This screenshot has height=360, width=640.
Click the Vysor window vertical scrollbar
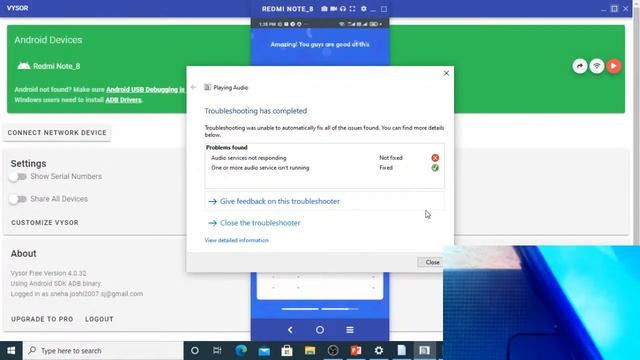[x=636, y=122]
